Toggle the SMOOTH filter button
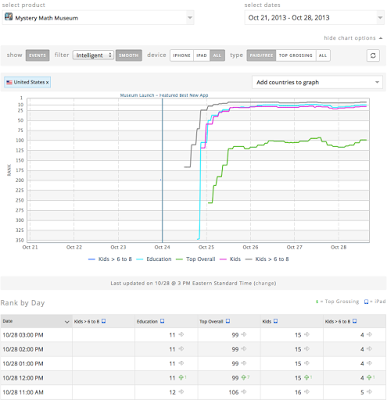The height and width of the screenshot is (400, 387). coord(129,55)
